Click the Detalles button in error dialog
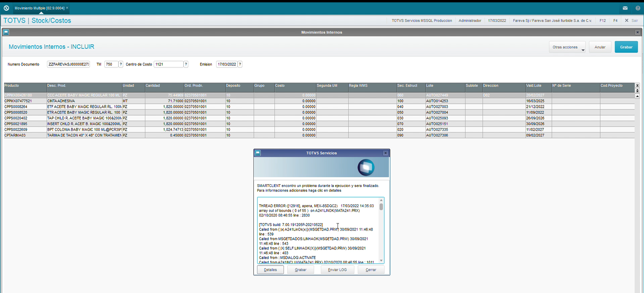 pos(270,270)
